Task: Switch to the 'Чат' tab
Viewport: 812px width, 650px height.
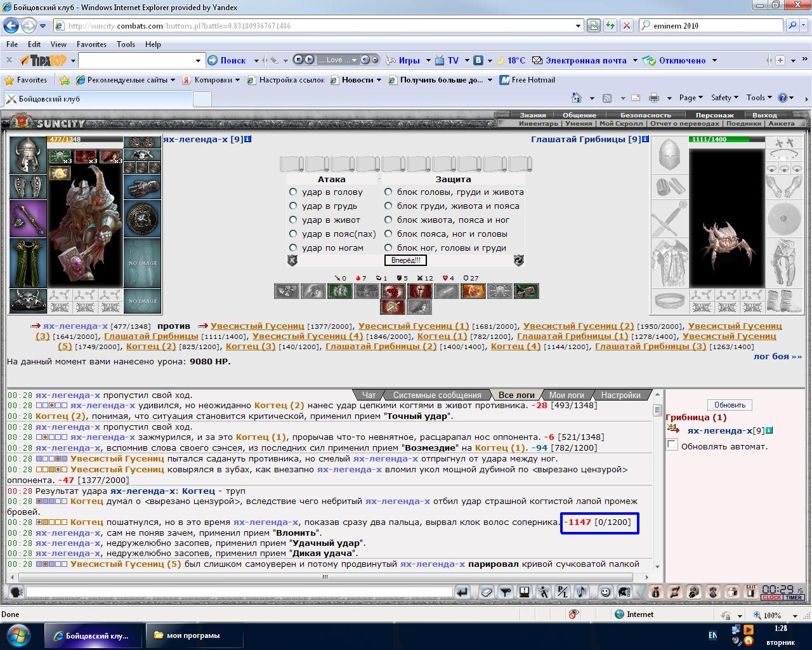Action: tap(369, 395)
